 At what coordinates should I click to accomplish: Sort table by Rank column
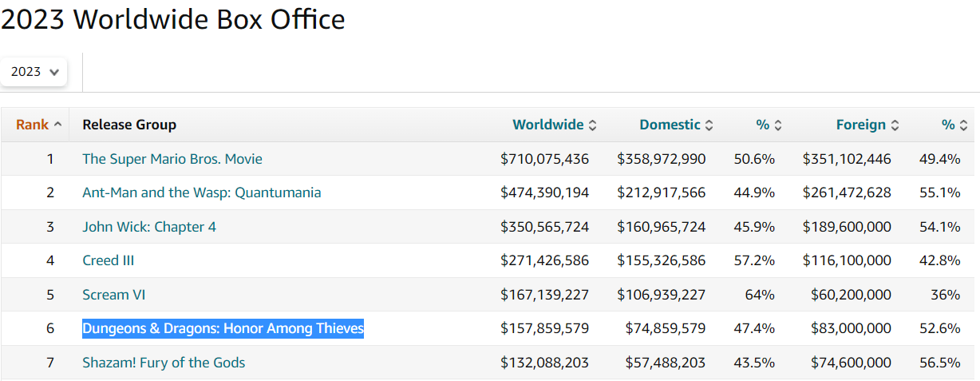(x=38, y=125)
